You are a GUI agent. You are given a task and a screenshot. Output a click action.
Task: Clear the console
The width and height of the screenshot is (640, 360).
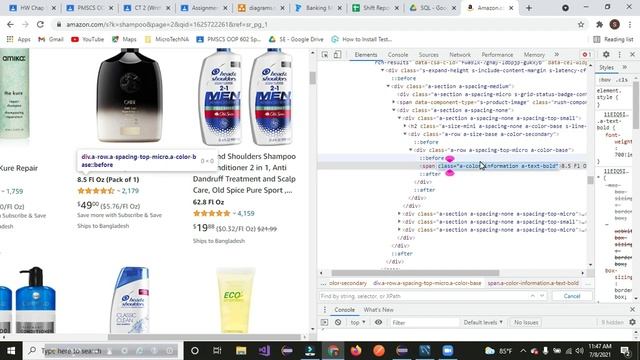338,322
